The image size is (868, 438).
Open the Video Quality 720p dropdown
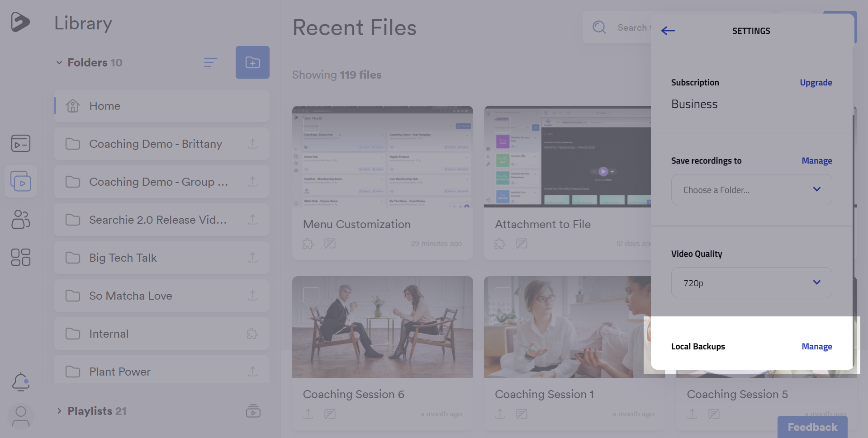click(751, 283)
